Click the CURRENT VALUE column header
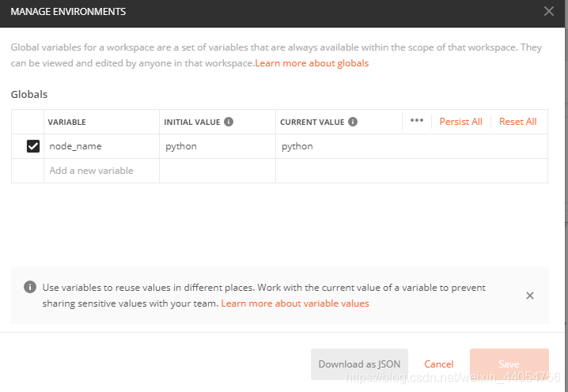The width and height of the screenshot is (568, 392). click(312, 122)
